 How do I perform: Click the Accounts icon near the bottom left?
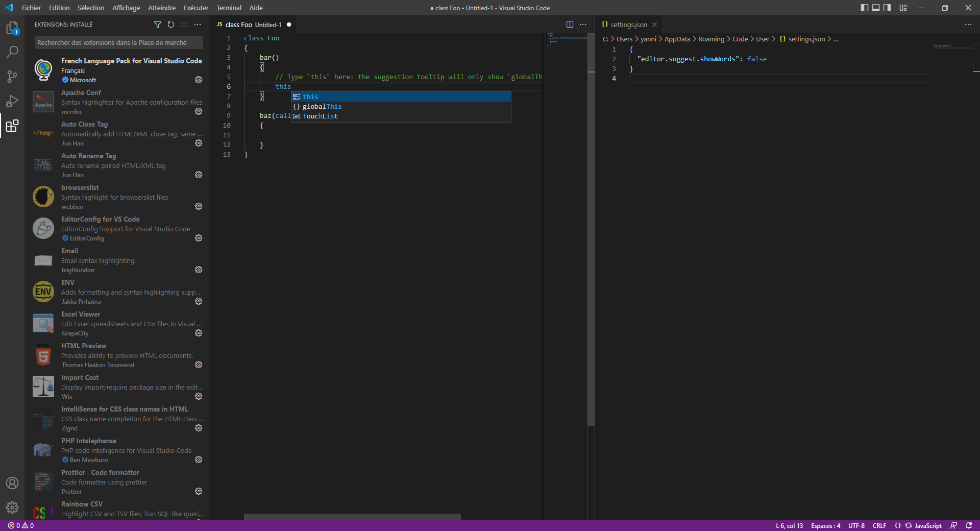tap(12, 483)
